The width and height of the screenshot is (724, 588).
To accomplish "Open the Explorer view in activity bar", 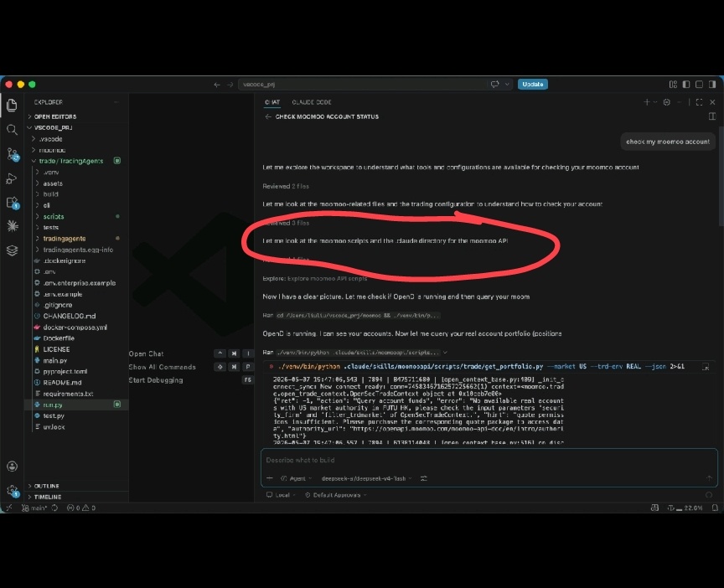I will pos(12,106).
